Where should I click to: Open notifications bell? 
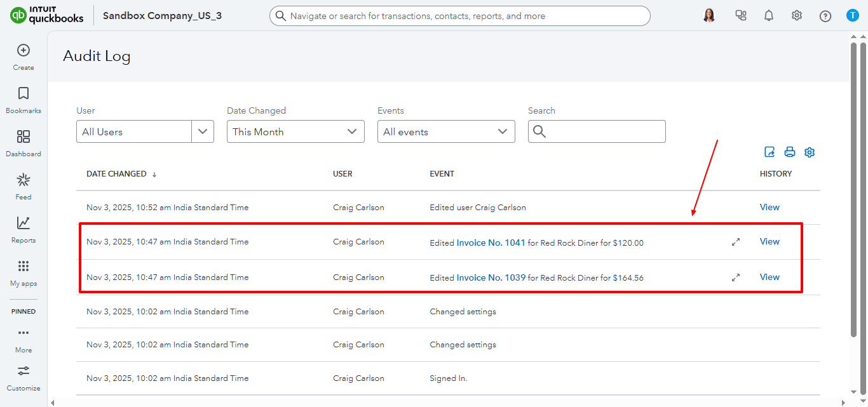768,15
